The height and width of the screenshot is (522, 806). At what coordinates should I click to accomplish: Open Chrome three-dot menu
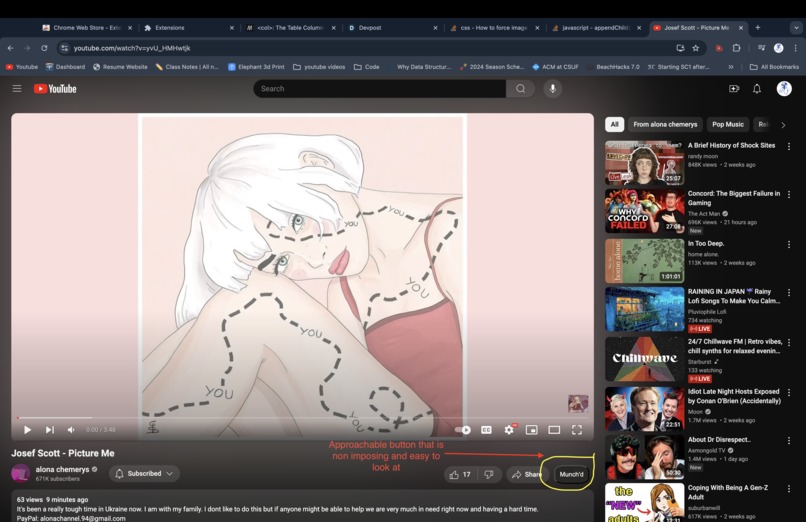pos(796,48)
